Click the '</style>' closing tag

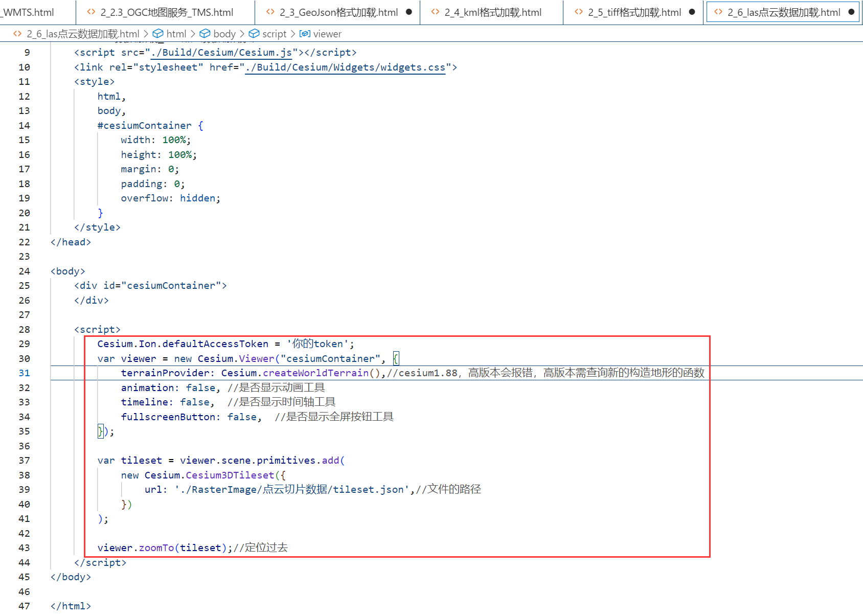(x=97, y=227)
